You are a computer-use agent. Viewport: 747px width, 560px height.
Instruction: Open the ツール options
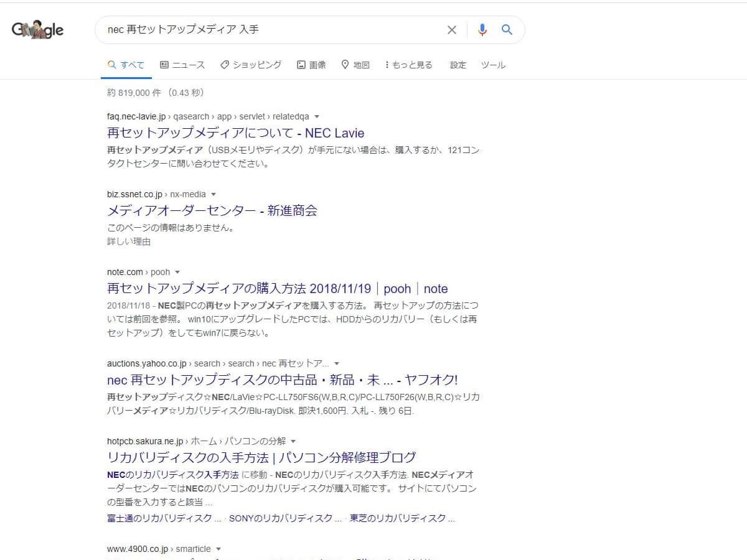click(x=493, y=65)
